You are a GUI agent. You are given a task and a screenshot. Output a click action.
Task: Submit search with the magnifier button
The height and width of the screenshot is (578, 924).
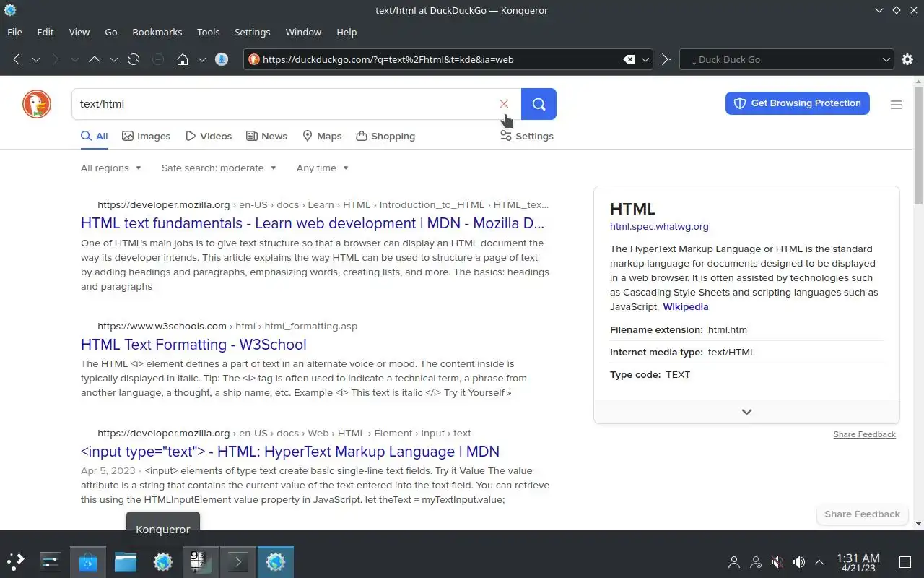[x=539, y=104]
